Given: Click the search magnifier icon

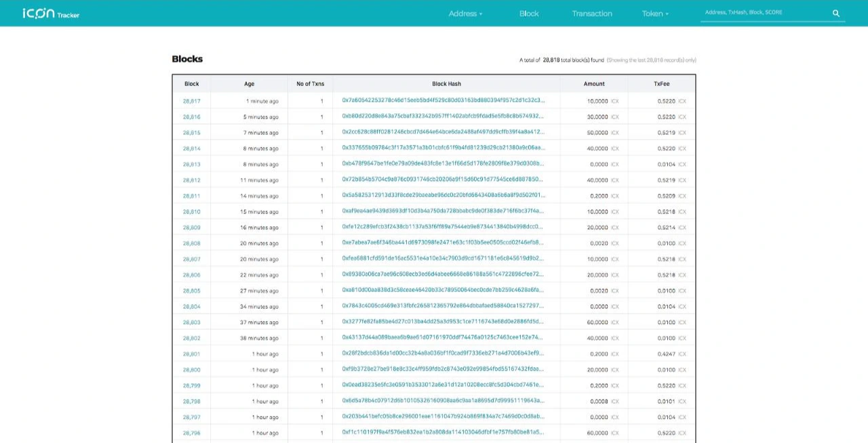Looking at the screenshot, I should coord(836,13).
